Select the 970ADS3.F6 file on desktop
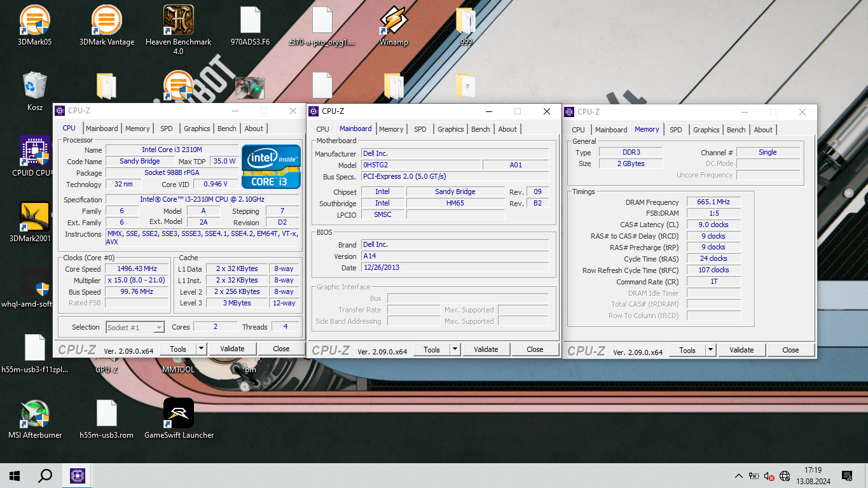Image resolution: width=868 pixels, height=488 pixels. pos(250,25)
